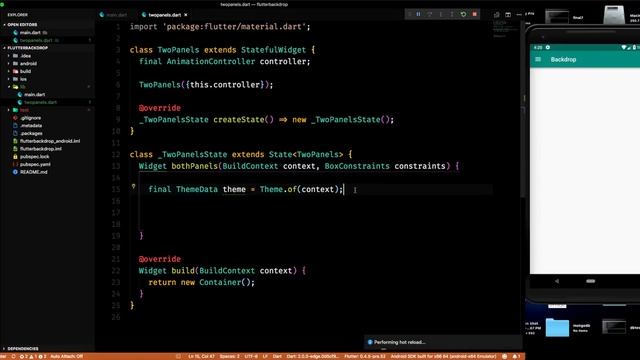
Task: Toggle Auto Attach in status bar
Action: 67,356
